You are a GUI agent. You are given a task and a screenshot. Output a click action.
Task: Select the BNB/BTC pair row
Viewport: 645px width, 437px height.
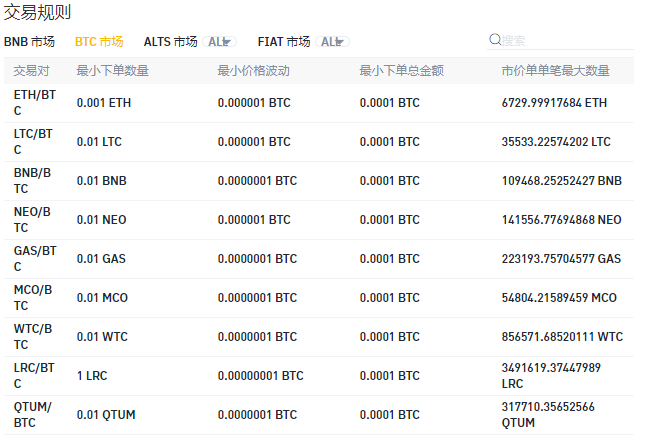(x=35, y=181)
